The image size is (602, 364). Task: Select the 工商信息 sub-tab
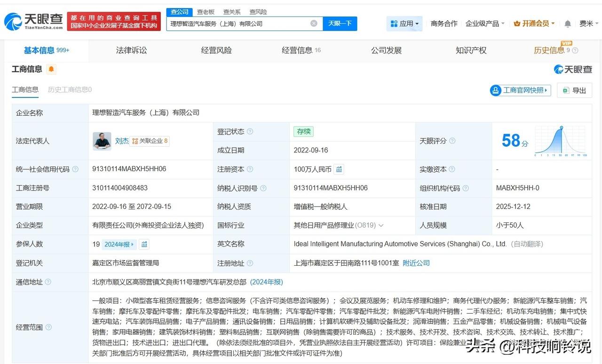(x=25, y=89)
